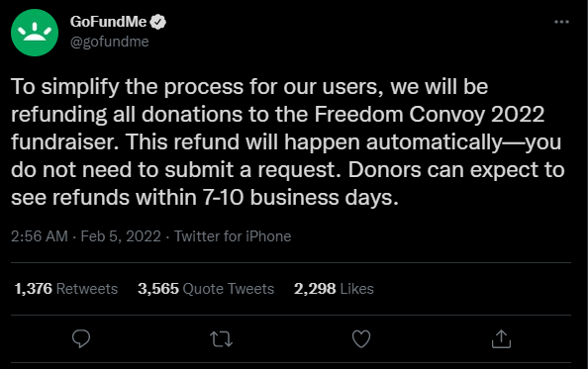The image size is (588, 369).
Task: Retweet this GoFundMe tweet
Action: (222, 339)
